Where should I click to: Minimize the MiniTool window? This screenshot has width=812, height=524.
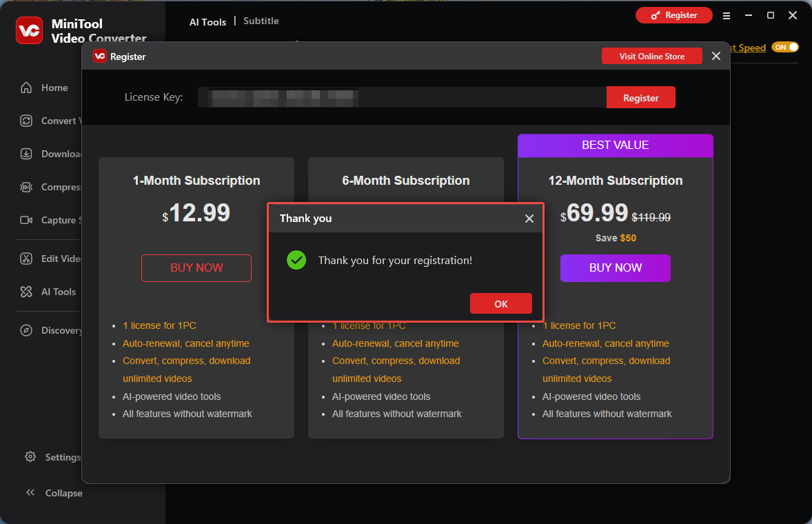749,16
